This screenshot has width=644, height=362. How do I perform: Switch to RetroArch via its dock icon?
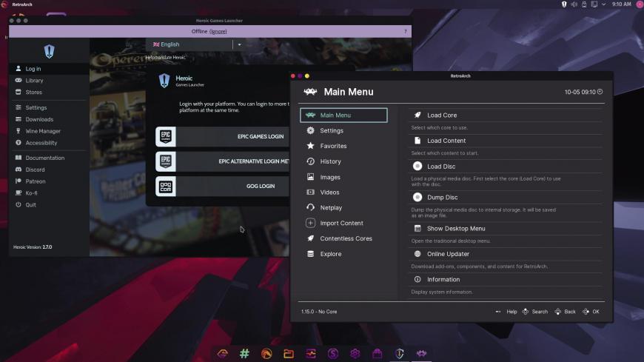tap(421, 353)
